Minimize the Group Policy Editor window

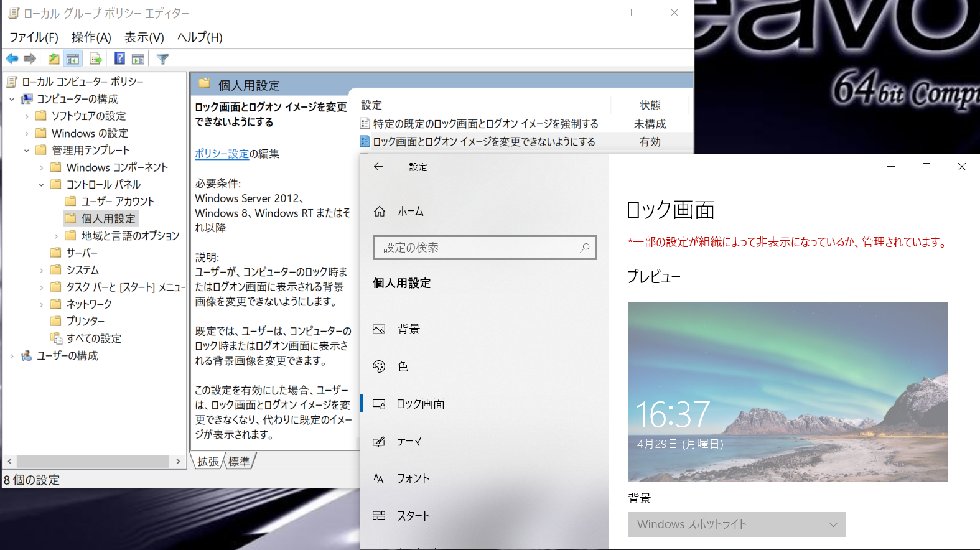click(595, 12)
